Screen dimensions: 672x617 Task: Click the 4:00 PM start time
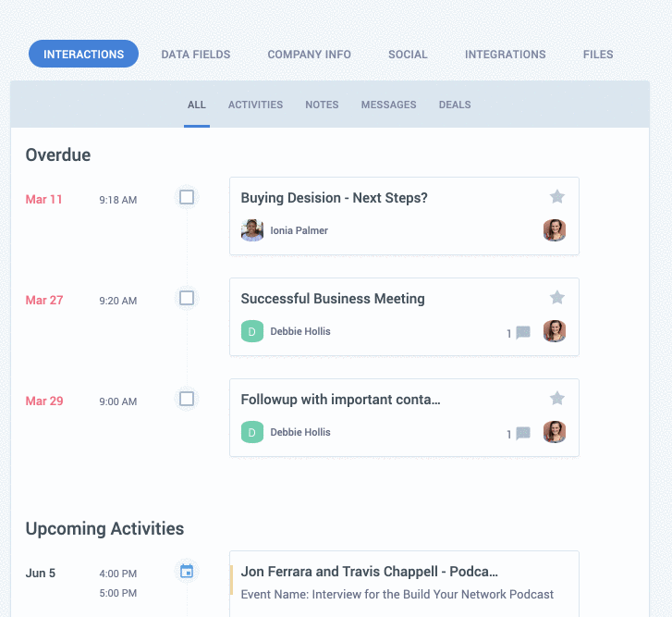(118, 574)
